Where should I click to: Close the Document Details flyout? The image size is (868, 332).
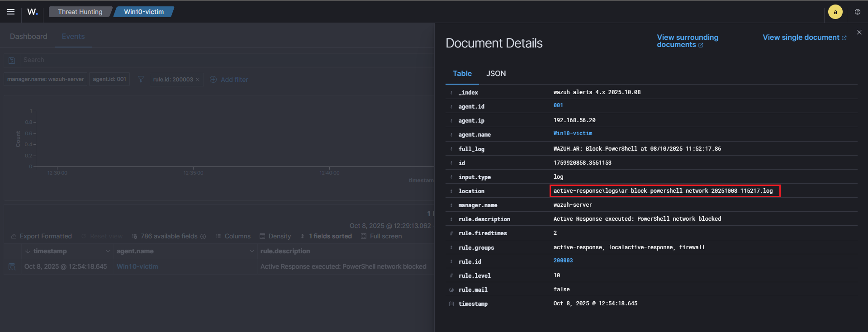[x=859, y=32]
